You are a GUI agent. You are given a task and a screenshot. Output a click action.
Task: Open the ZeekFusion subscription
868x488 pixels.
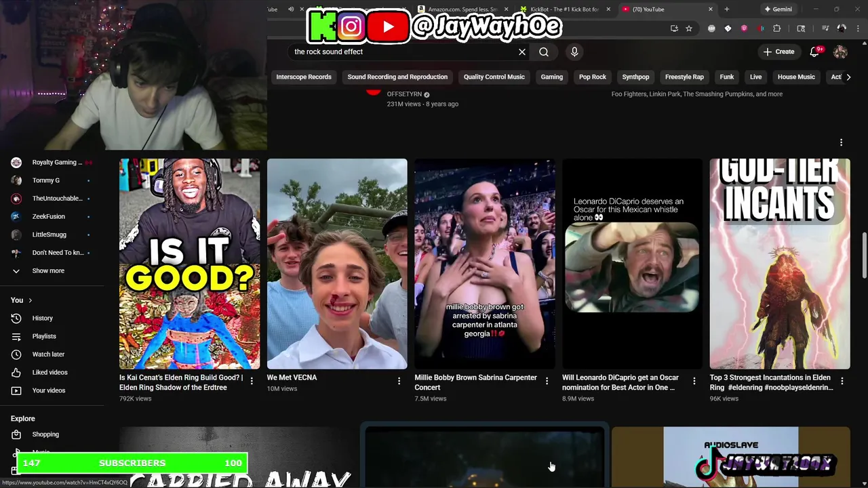coord(52,216)
